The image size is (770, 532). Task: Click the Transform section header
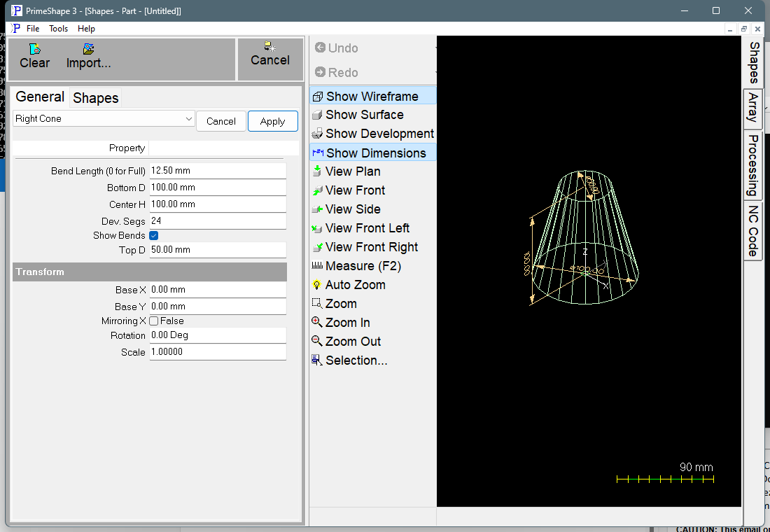pyautogui.click(x=150, y=272)
